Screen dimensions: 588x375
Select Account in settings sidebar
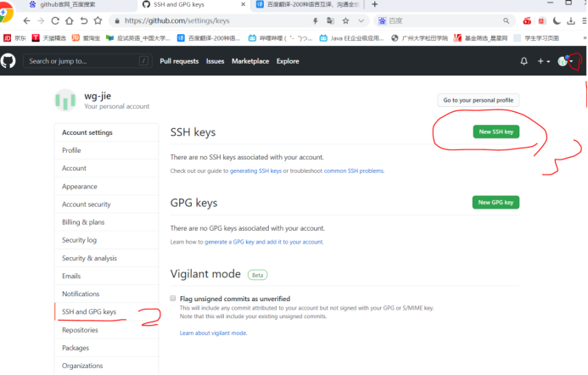[107, 168]
